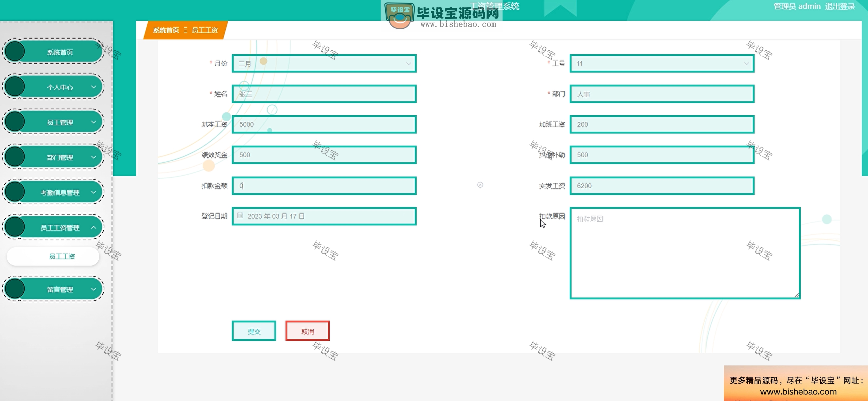Screen dimensions: 868x401
Task: Click the resize handle of 扣款原因 box
Action: pyautogui.click(x=797, y=295)
